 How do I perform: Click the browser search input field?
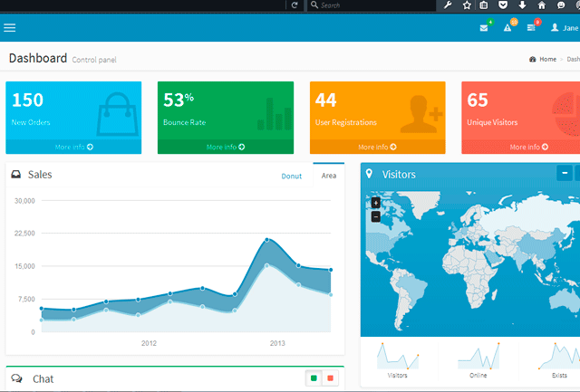(372, 5)
